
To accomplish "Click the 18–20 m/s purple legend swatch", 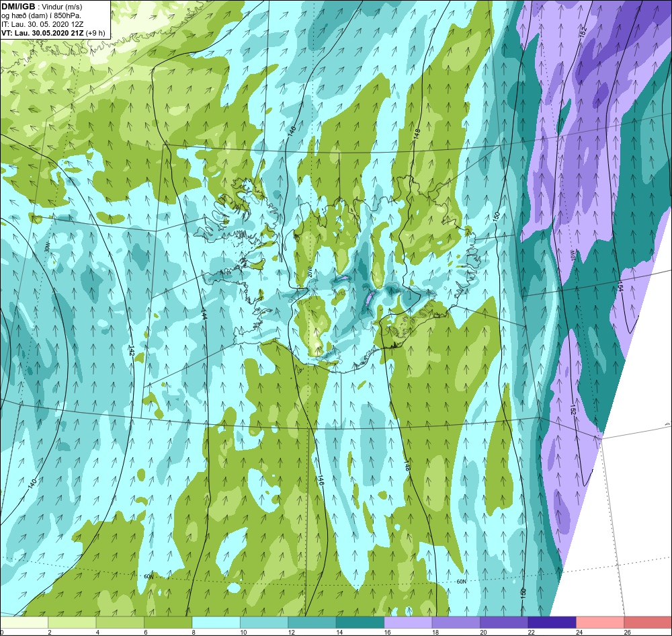I will click(x=456, y=622).
